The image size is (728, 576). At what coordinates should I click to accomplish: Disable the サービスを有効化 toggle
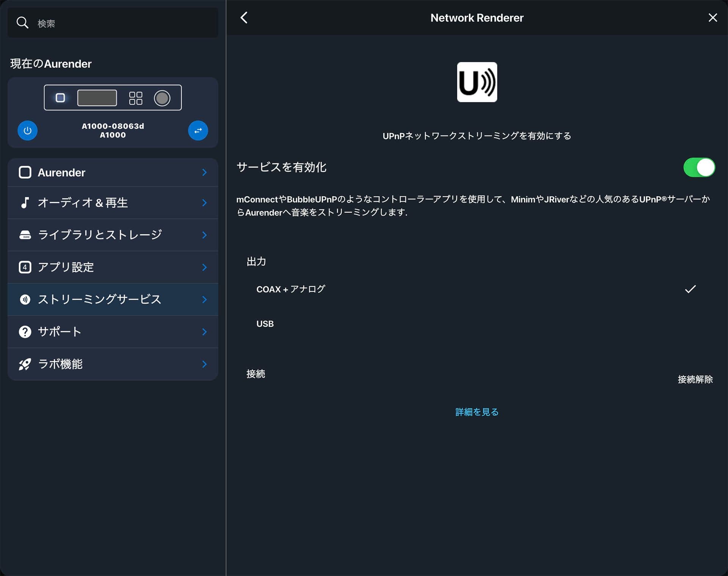point(699,167)
